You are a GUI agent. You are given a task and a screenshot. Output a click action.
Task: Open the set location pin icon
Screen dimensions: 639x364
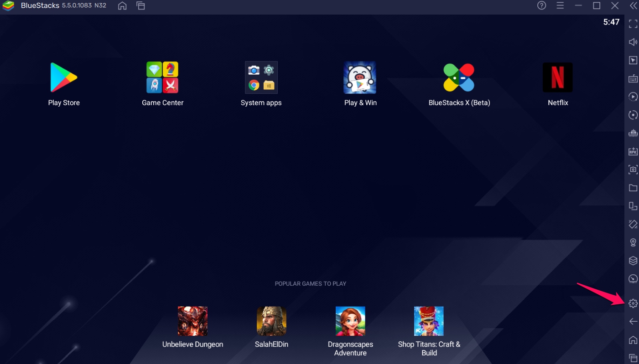coord(633,242)
